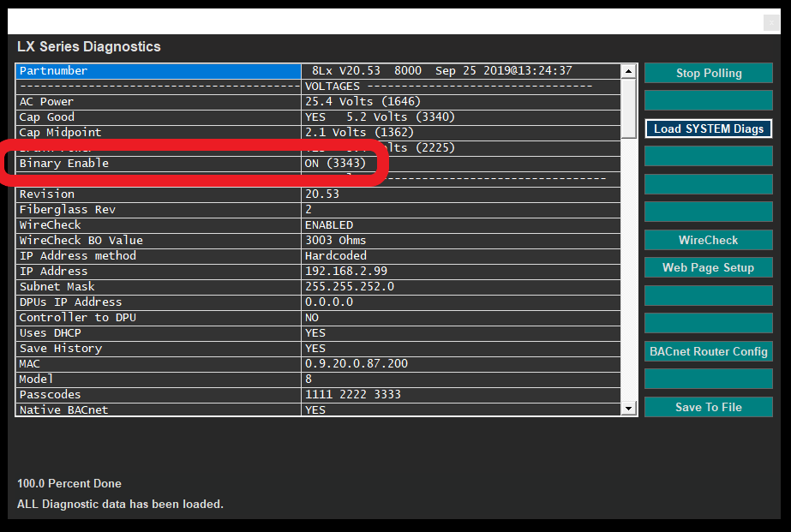Select the AC Power row label
The height and width of the screenshot is (532, 791).
point(46,102)
